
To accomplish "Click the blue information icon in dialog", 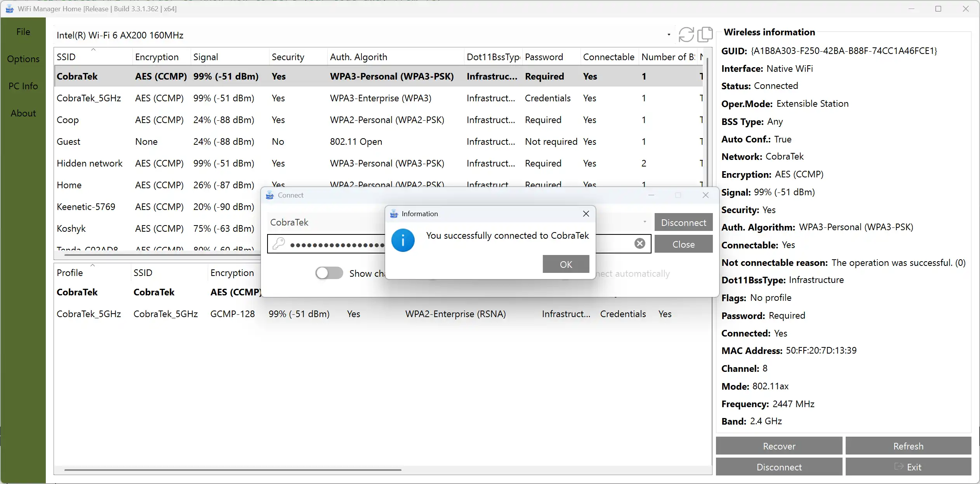I will [403, 241].
